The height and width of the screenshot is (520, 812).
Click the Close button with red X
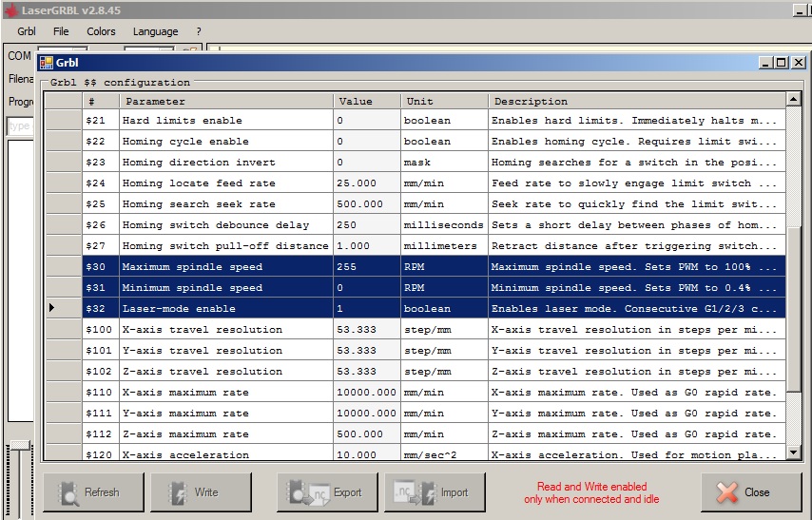click(751, 491)
